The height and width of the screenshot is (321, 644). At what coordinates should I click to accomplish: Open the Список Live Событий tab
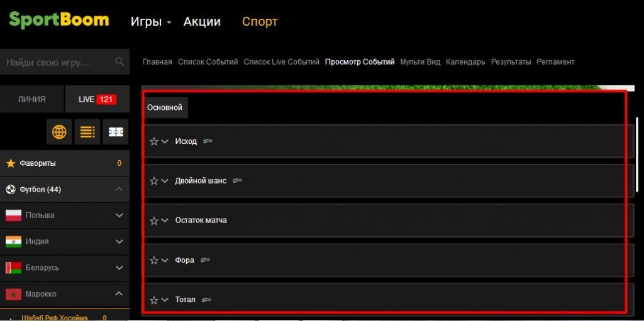[281, 62]
